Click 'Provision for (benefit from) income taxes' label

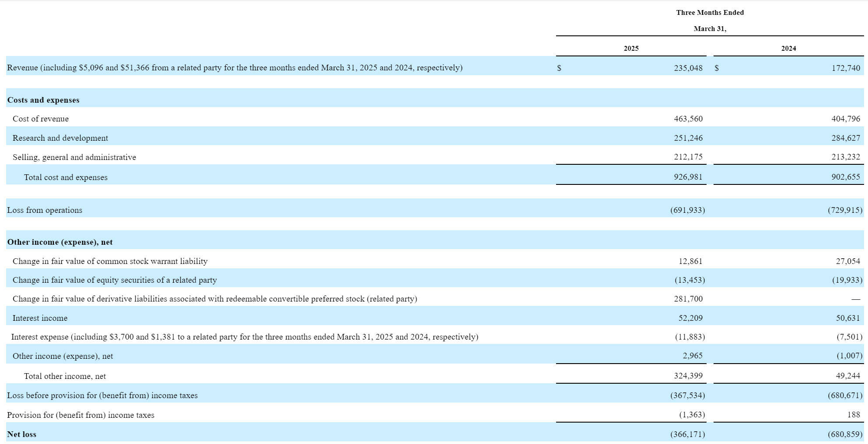pyautogui.click(x=80, y=415)
